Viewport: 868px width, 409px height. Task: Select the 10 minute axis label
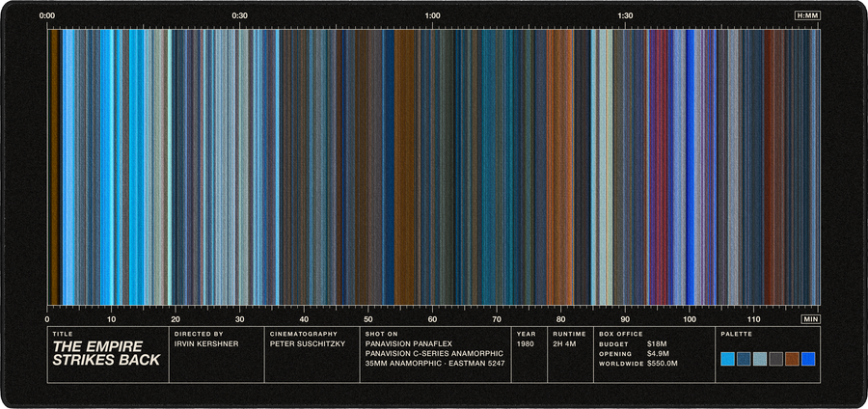point(111,319)
